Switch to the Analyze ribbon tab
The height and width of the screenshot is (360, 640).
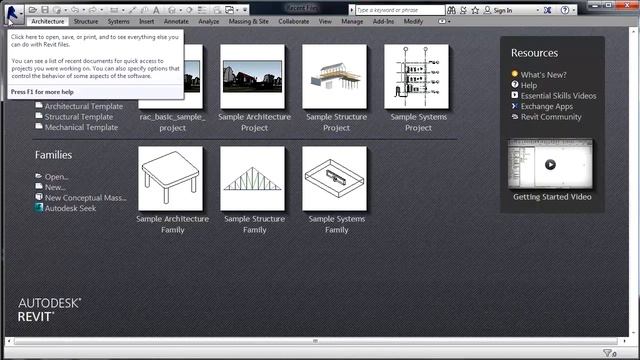point(209,21)
